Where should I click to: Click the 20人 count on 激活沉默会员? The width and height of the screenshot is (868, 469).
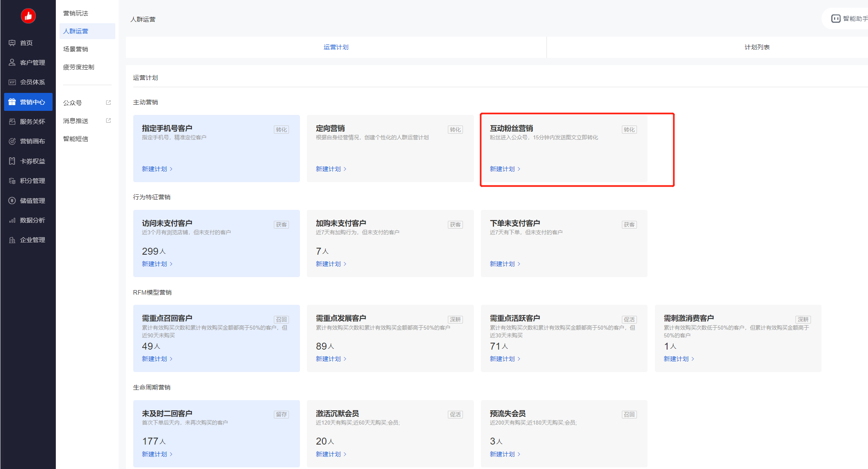[x=325, y=441]
